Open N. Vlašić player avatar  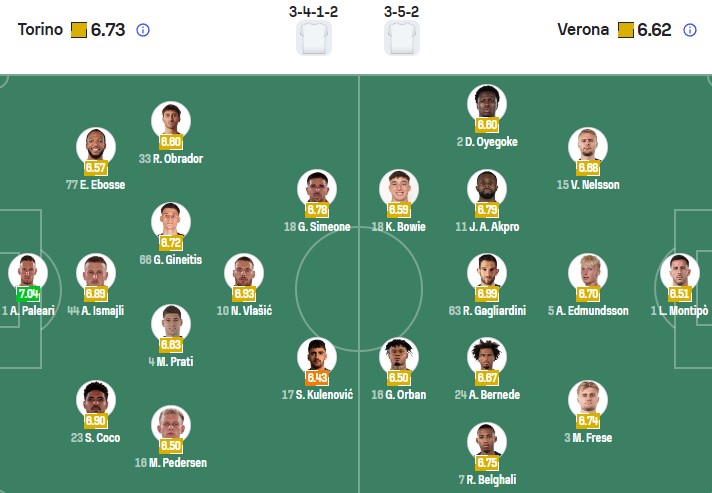pos(244,273)
